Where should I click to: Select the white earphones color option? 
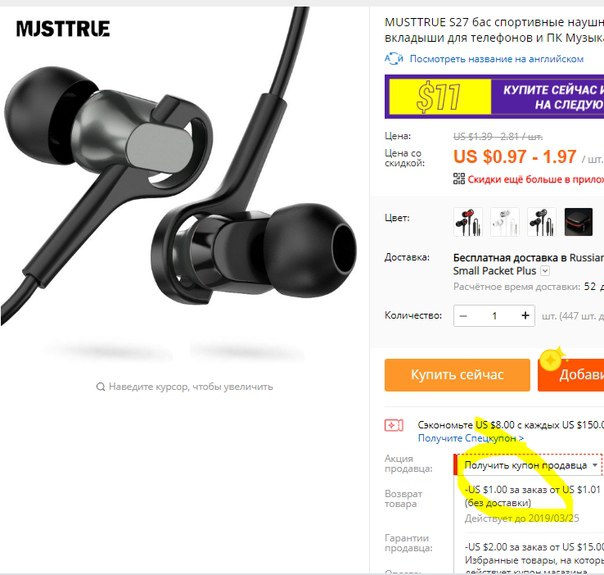click(x=505, y=222)
